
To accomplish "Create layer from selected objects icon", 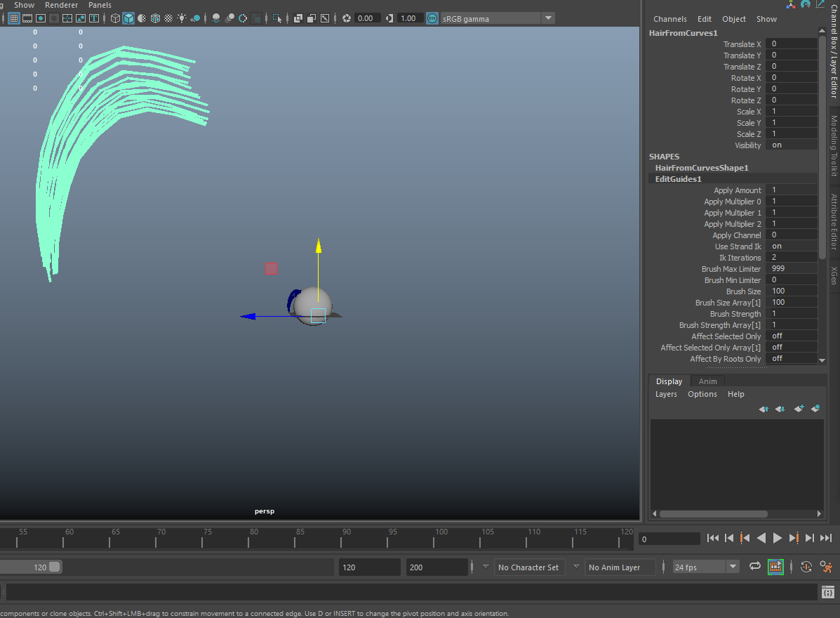I will click(x=815, y=409).
